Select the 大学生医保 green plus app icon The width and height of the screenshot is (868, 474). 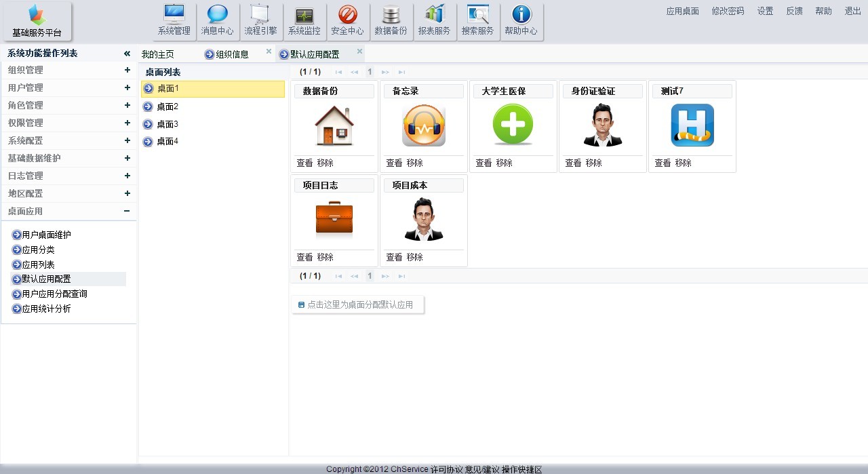click(x=513, y=125)
